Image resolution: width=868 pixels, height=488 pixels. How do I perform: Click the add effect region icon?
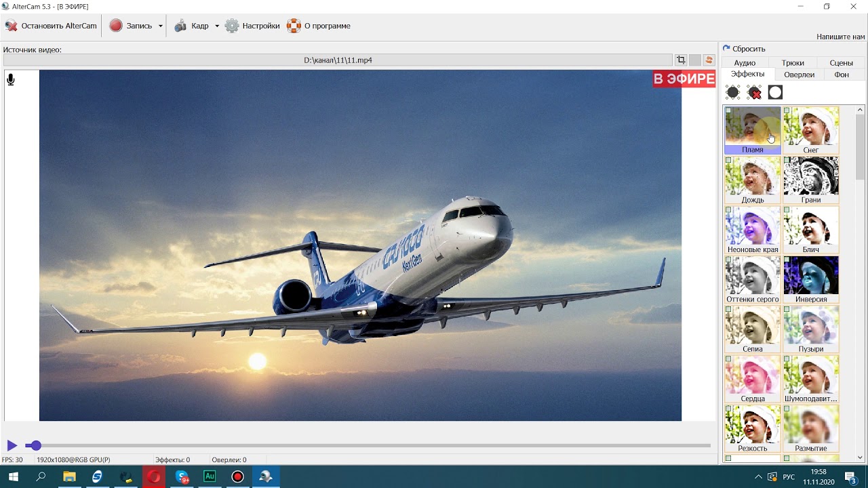coord(732,92)
